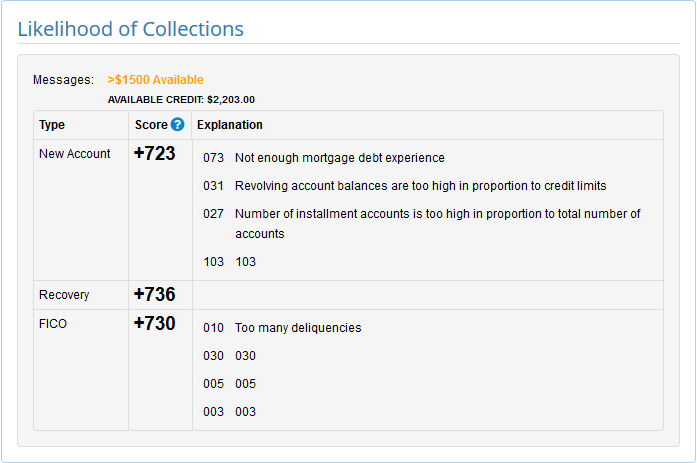Click the Score help question-mark icon
The height and width of the screenshot is (463, 697).
[x=177, y=125]
